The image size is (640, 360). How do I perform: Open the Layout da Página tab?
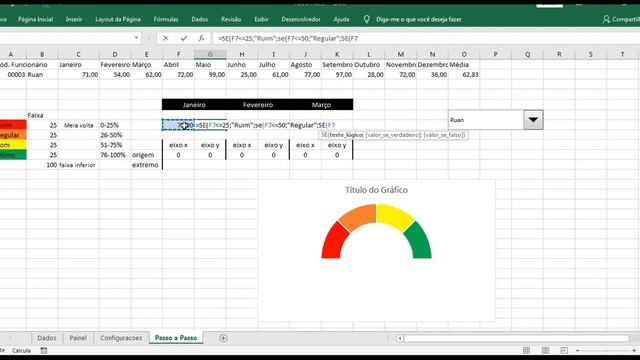(x=118, y=19)
